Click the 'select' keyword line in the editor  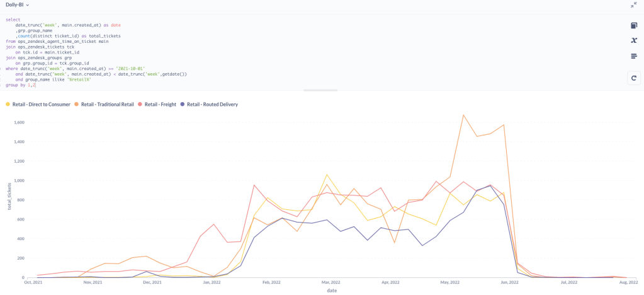13,20
